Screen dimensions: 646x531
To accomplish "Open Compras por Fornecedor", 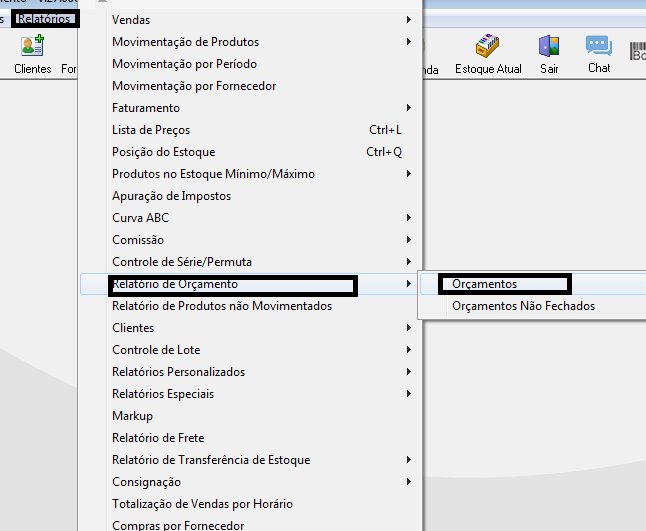I will (x=250, y=525).
